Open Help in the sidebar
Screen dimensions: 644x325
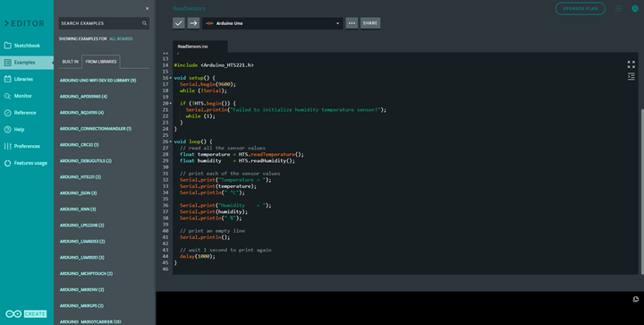[27, 130]
